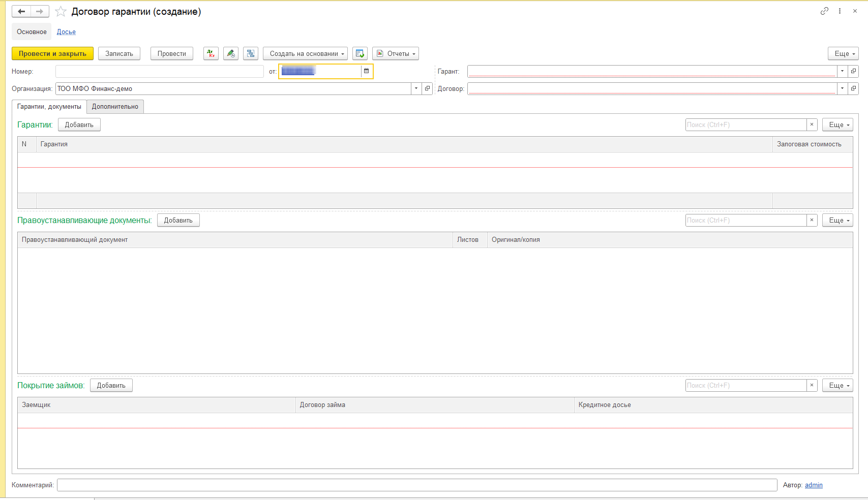Click into the Договор input field

(x=652, y=88)
